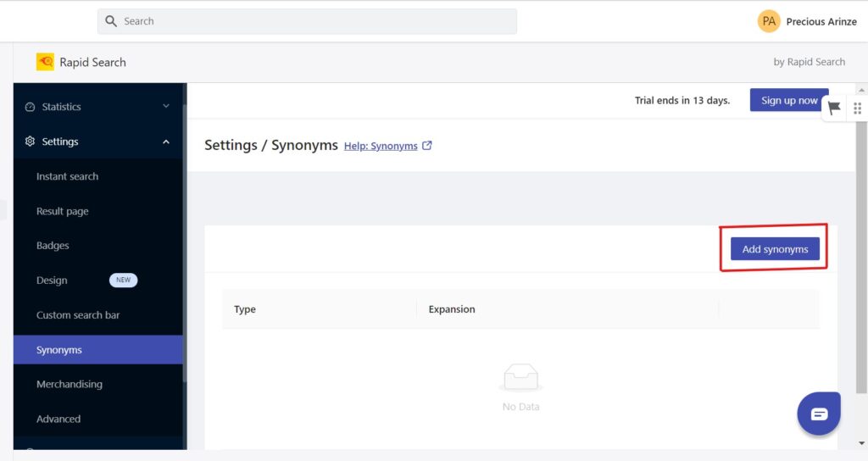
Task: Click the Rapid Search logo icon
Action: tap(46, 62)
